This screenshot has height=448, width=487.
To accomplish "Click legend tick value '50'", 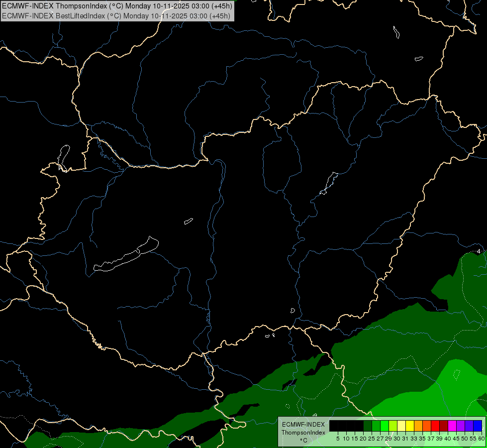I will 464,439.
